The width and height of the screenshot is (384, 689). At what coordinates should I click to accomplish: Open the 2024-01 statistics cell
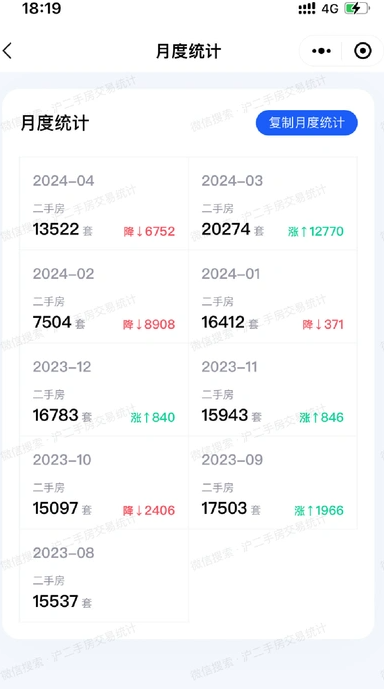[x=273, y=297]
